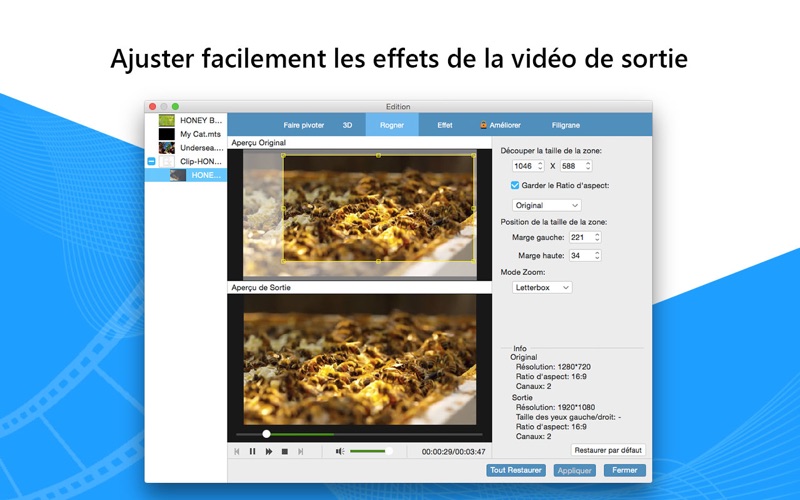Click the Fermer button
The height and width of the screenshot is (500, 800).
(624, 470)
